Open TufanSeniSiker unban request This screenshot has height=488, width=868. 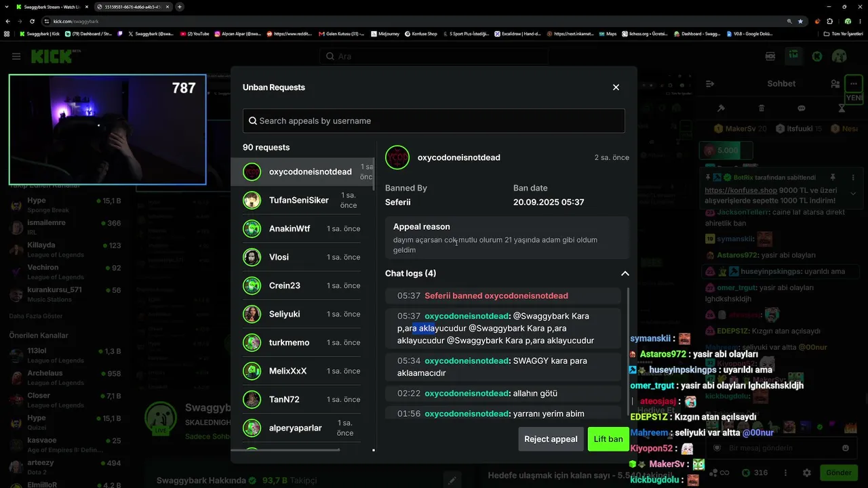point(302,201)
